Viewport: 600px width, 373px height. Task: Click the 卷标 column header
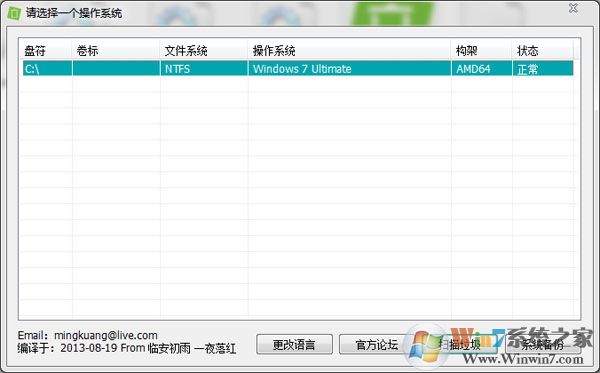[x=116, y=50]
